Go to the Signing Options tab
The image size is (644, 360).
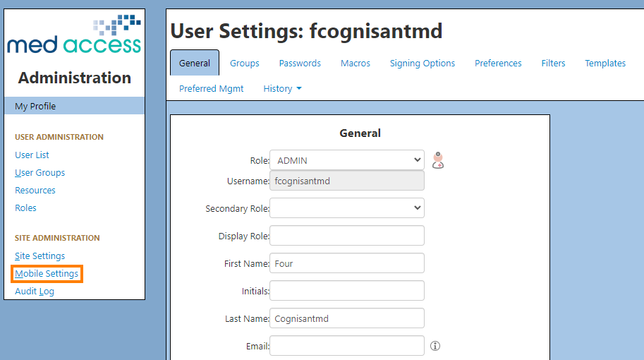click(x=423, y=64)
